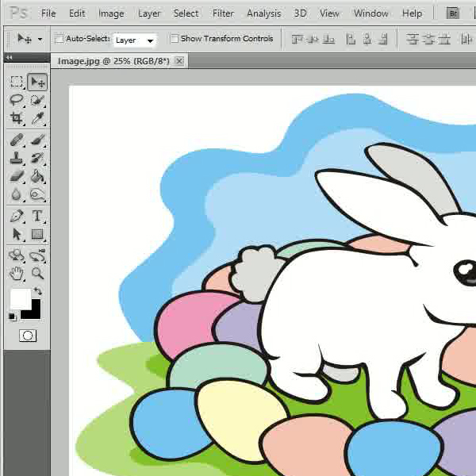Screen dimensions: 476x476
Task: Select the History Brush tool
Action: (x=37, y=158)
